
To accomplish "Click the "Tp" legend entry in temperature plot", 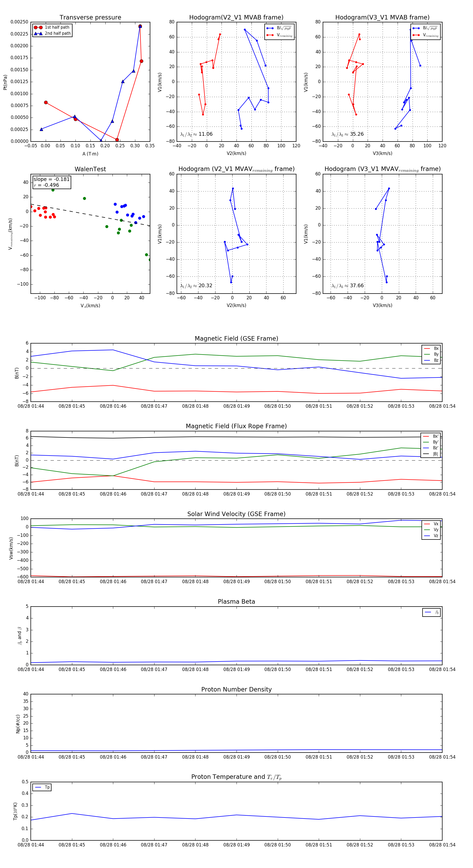I will [x=42, y=788].
